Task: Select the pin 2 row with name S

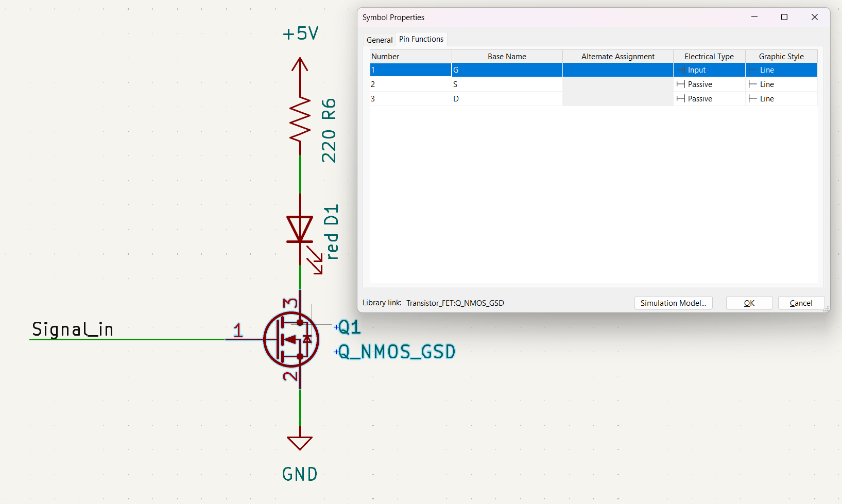Action: [410, 84]
